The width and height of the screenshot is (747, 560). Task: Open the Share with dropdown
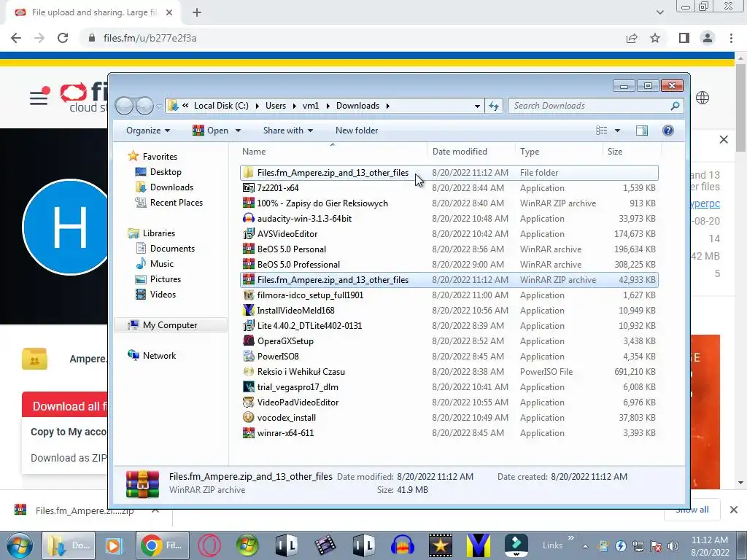point(287,131)
